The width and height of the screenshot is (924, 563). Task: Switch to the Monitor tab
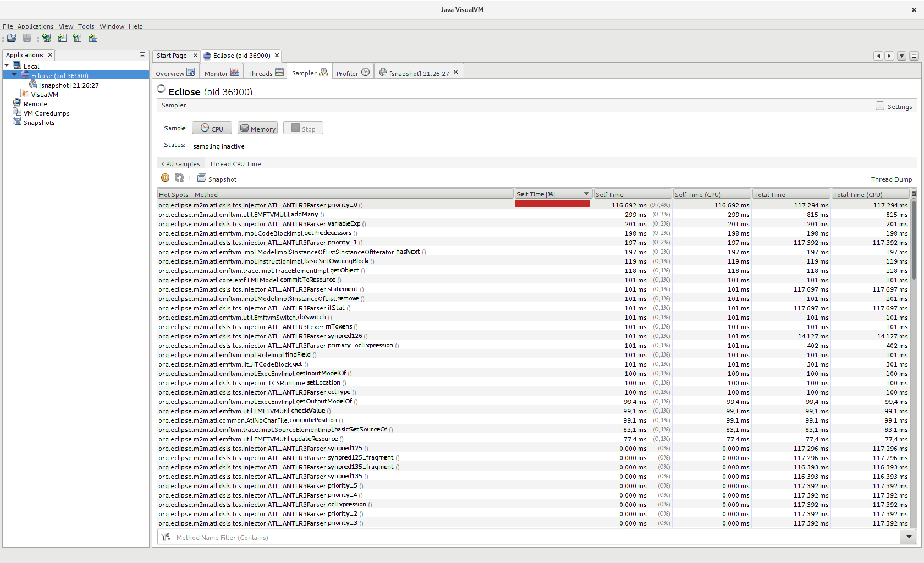(x=222, y=73)
